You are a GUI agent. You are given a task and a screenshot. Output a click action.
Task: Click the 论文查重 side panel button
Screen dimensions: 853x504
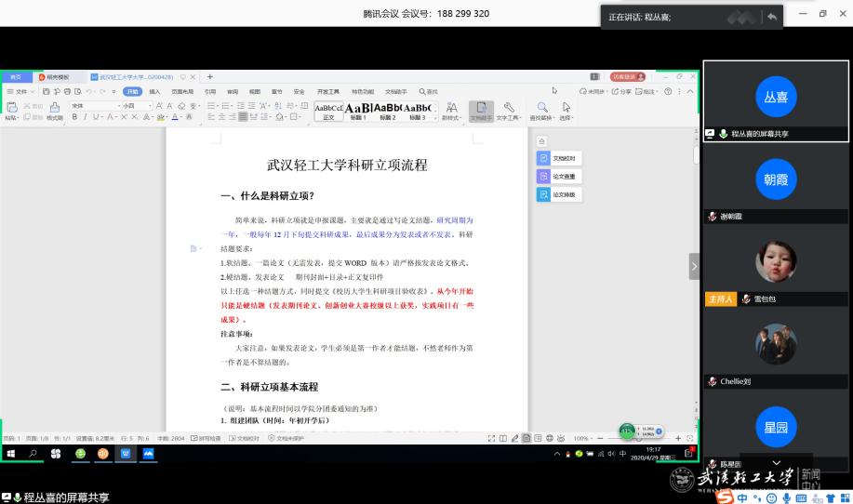click(559, 176)
